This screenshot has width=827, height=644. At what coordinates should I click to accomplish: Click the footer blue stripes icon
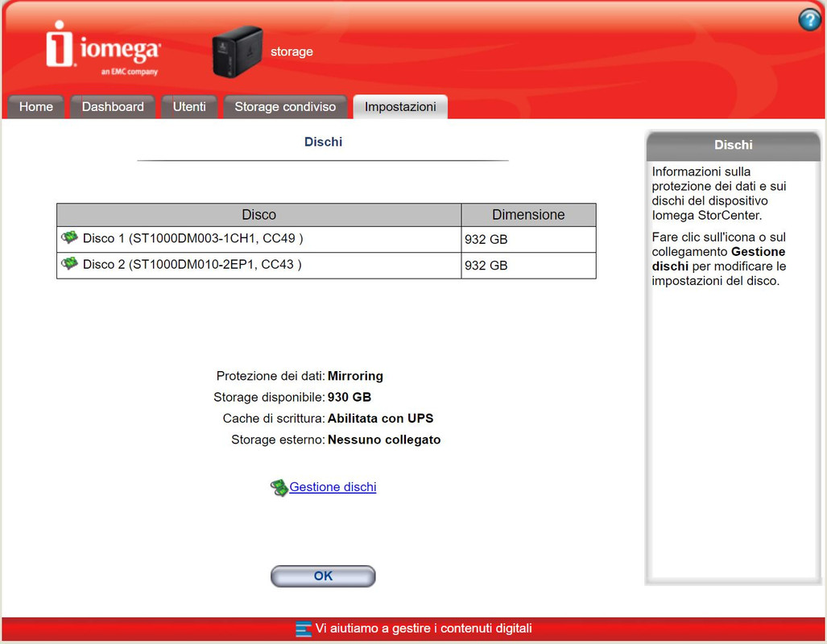pos(304,629)
